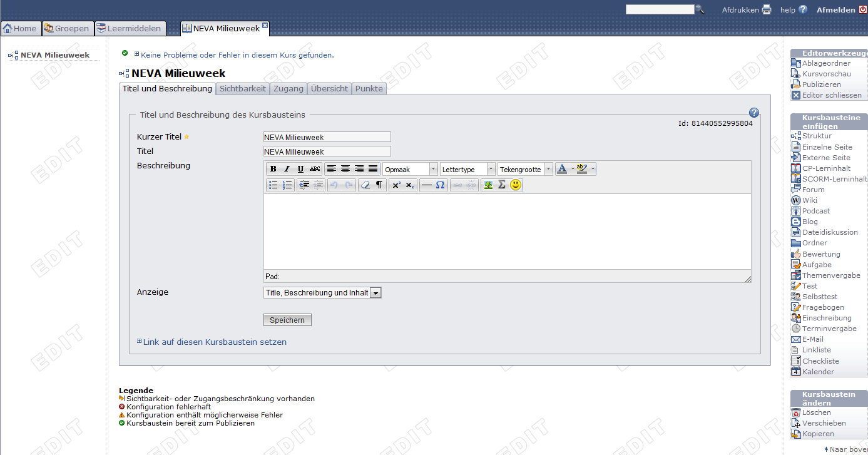Image resolution: width=868 pixels, height=455 pixels.
Task: Center-align the description text
Action: pos(345,169)
